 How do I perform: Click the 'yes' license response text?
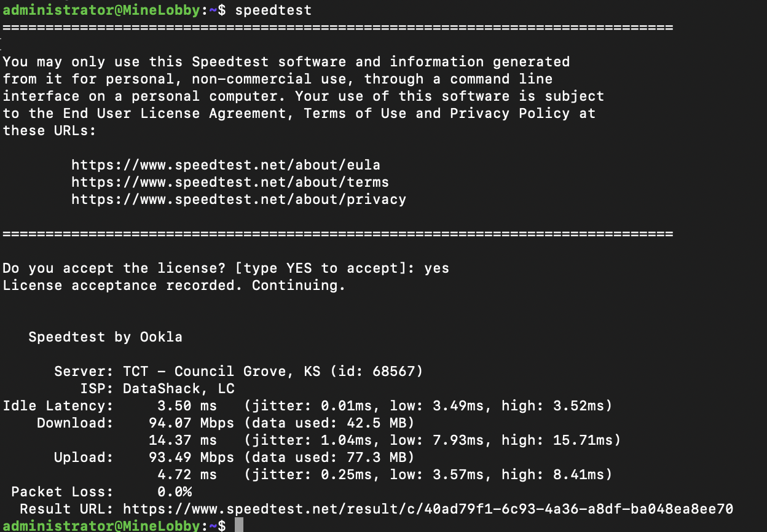pos(436,268)
